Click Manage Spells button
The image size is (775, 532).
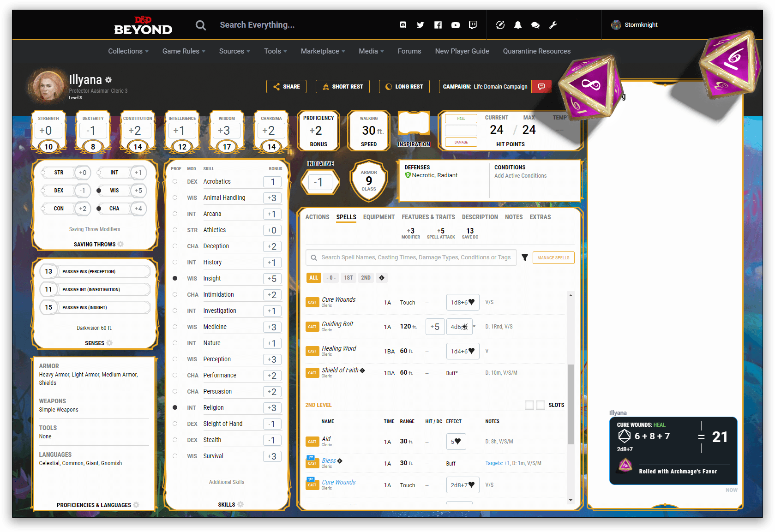[x=553, y=257]
